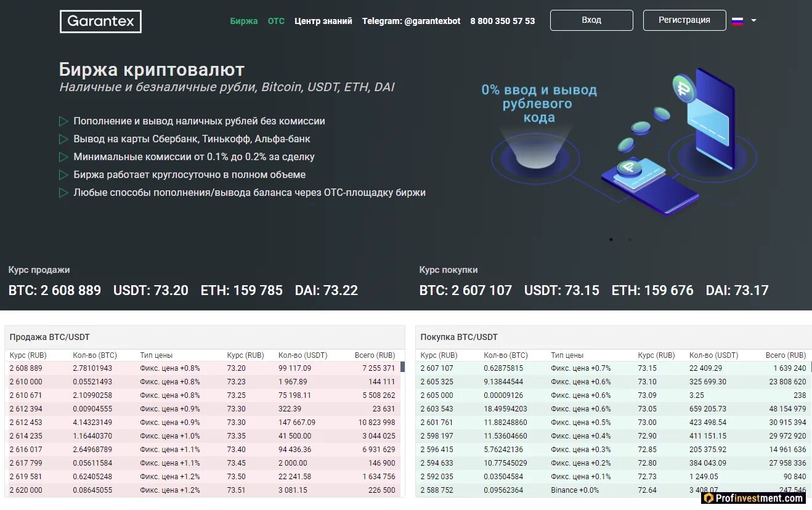This screenshot has height=510, width=812.
Task: Click Вывод на карты Сбербанк bullet text
Action: point(192,139)
